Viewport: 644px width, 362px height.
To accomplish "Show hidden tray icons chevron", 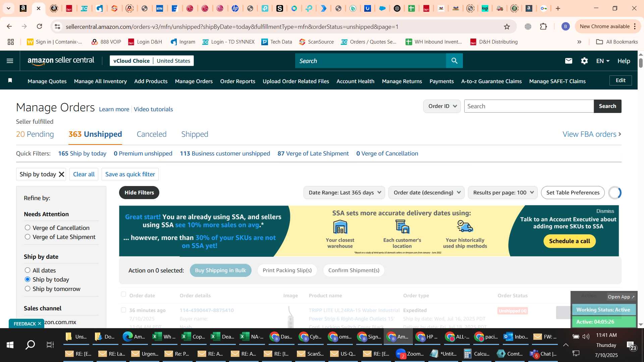I will pyautogui.click(x=566, y=345).
